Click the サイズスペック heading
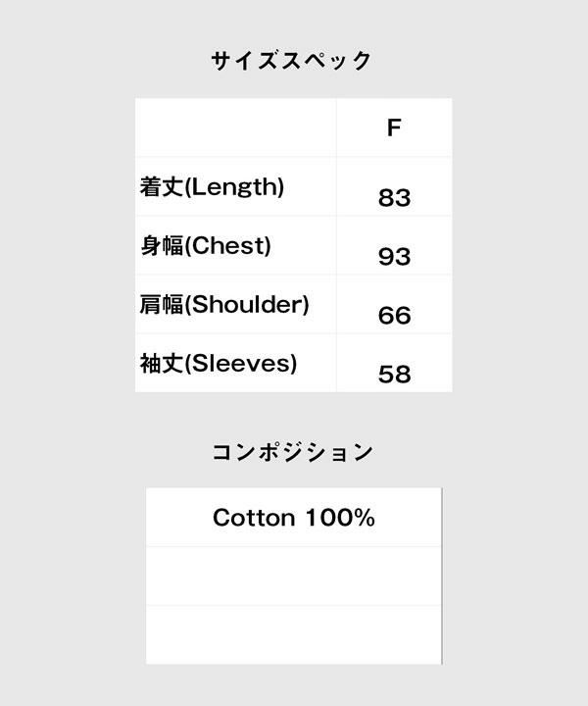Image resolution: width=588 pixels, height=706 pixels. [x=292, y=61]
